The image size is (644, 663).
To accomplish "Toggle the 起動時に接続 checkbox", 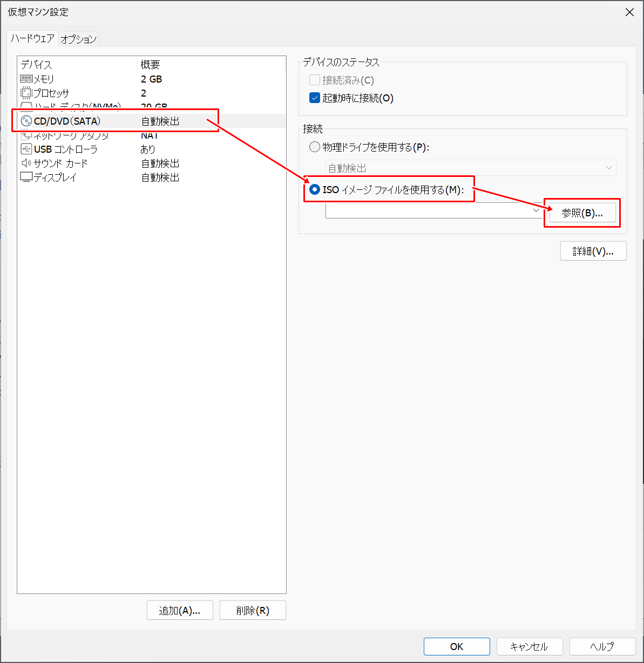I will 315,98.
